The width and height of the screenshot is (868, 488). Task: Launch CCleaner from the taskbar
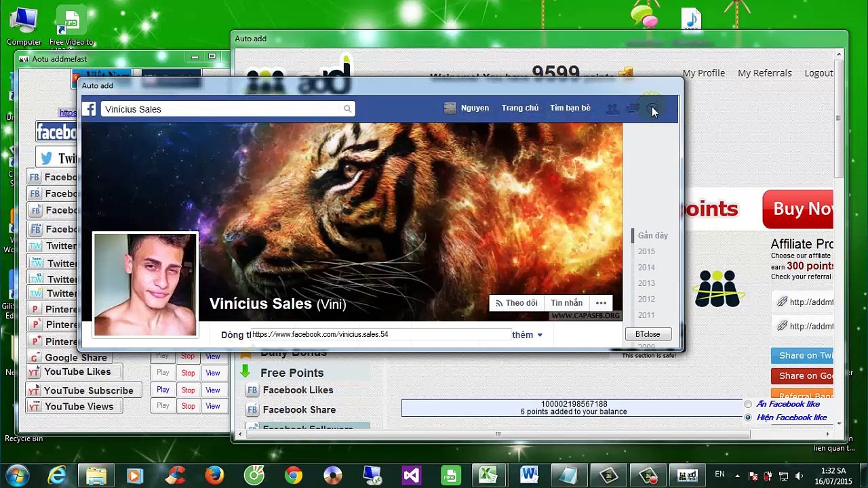(175, 475)
